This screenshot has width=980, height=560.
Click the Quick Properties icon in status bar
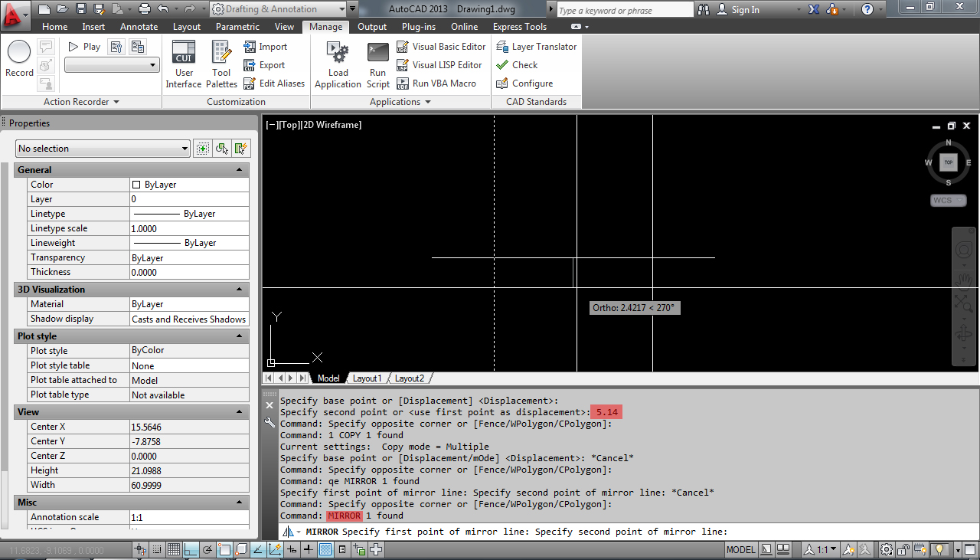pyautogui.click(x=342, y=549)
